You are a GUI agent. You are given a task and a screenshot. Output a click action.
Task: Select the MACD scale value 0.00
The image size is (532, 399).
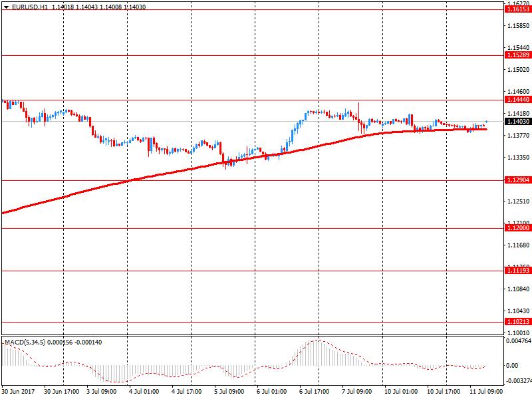[x=511, y=366]
